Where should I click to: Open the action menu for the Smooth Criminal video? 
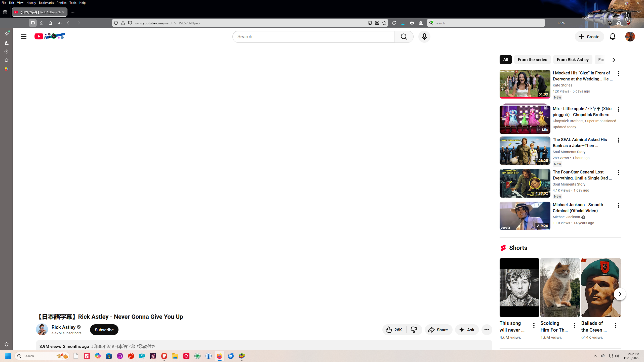coord(618,205)
